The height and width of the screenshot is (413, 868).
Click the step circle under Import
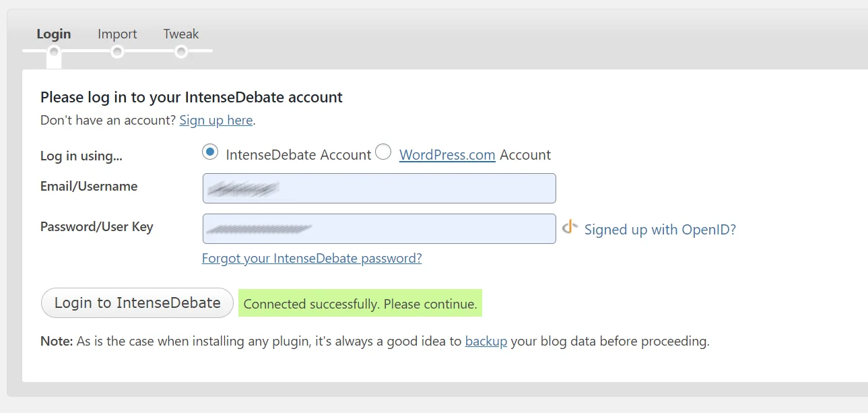click(117, 51)
